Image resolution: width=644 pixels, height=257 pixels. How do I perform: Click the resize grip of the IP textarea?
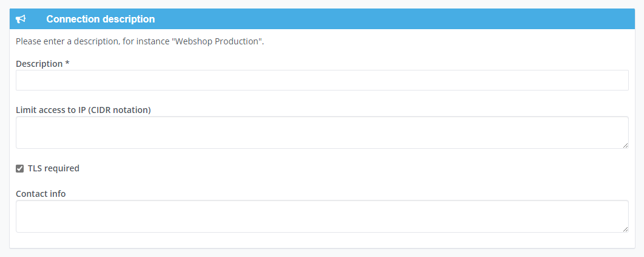coord(625,145)
